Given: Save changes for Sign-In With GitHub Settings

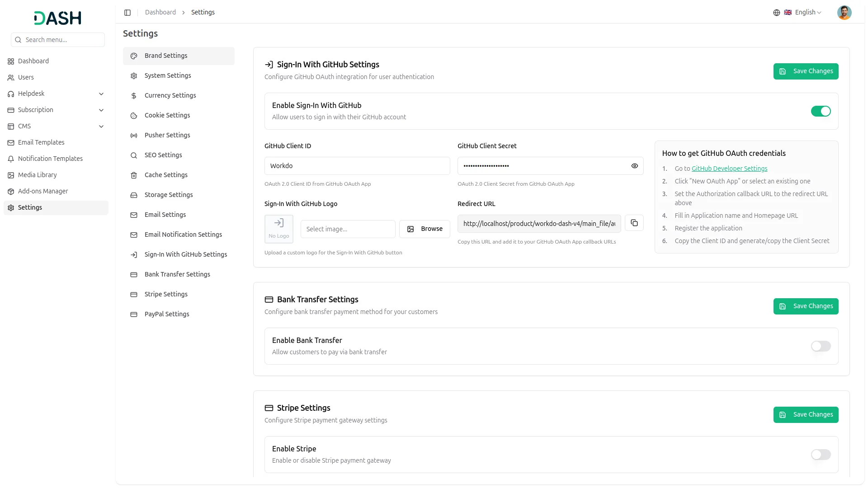Looking at the screenshot, I should point(806,71).
